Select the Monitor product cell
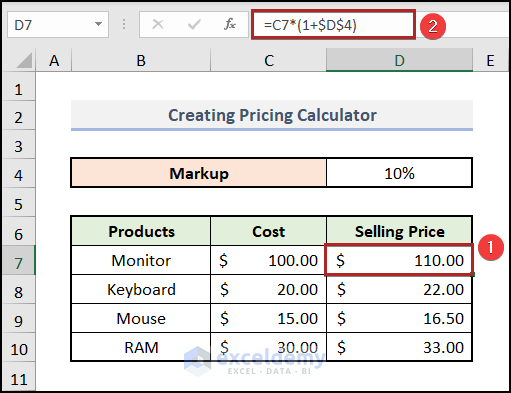This screenshot has width=511, height=393. point(141,260)
